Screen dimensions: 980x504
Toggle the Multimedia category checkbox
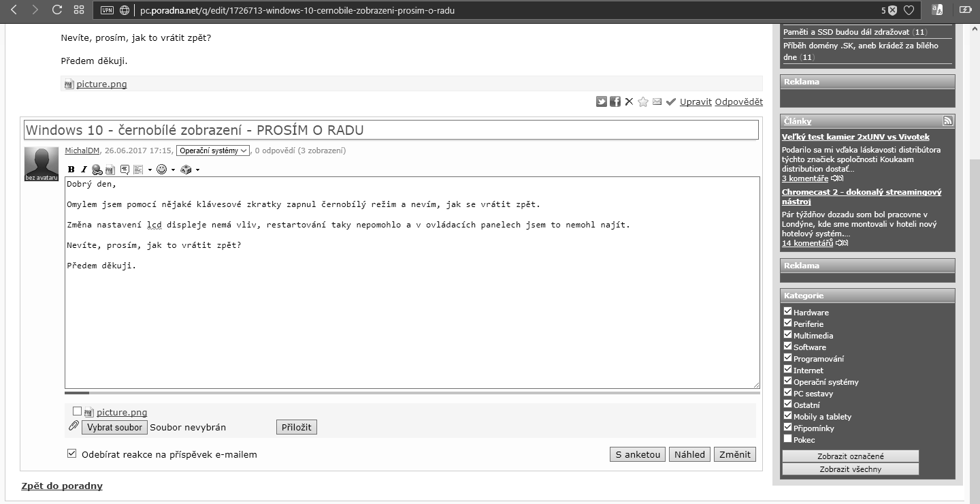coord(788,334)
